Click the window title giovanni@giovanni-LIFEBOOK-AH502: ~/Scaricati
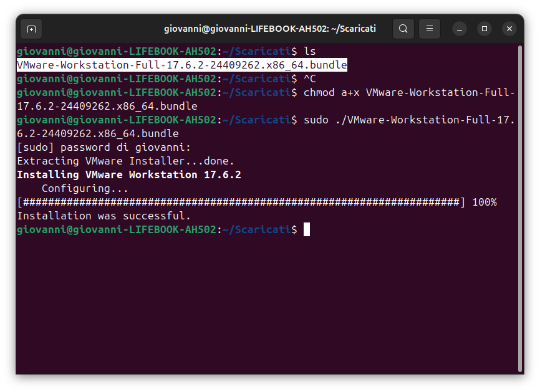Image resolution: width=540 pixels, height=392 pixels. [269, 29]
